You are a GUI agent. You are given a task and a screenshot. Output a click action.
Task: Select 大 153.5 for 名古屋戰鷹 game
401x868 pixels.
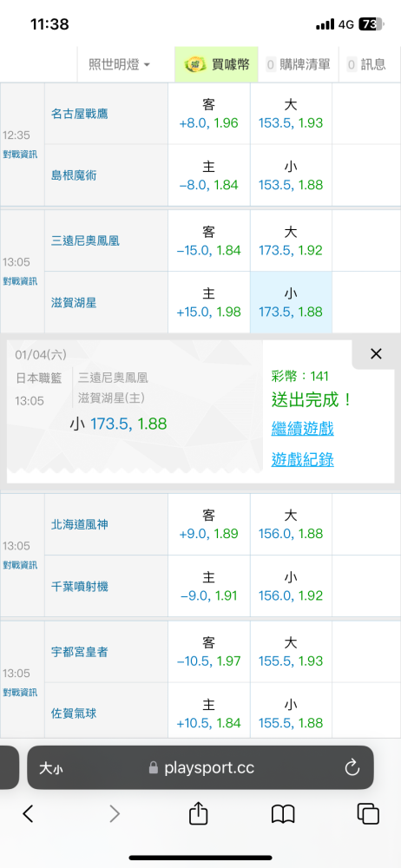(x=291, y=114)
